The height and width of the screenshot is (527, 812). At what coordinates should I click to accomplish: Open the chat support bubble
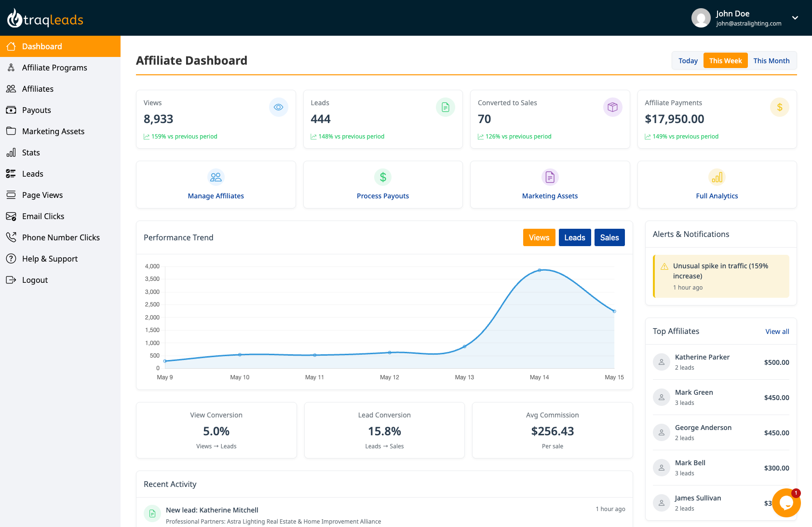pyautogui.click(x=786, y=503)
